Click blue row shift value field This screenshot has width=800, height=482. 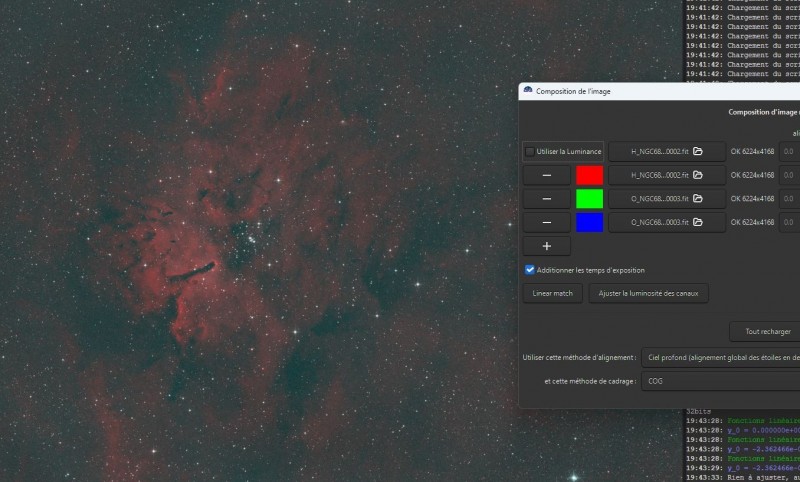pos(790,222)
